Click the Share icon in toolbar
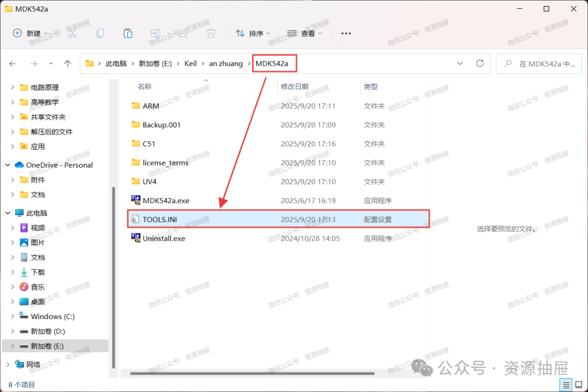Screen dimensions: 588x392 pyautogui.click(x=183, y=33)
